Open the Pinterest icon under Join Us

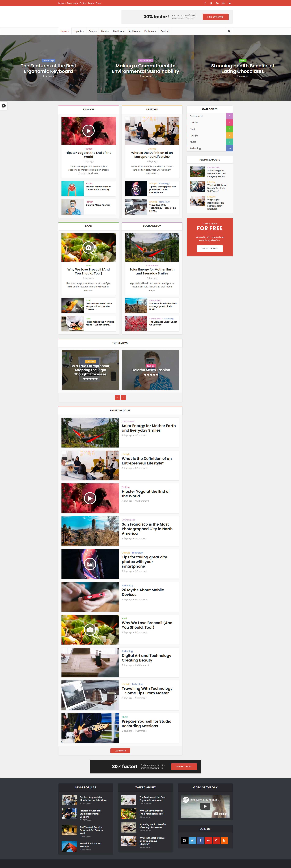pyautogui.click(x=216, y=840)
